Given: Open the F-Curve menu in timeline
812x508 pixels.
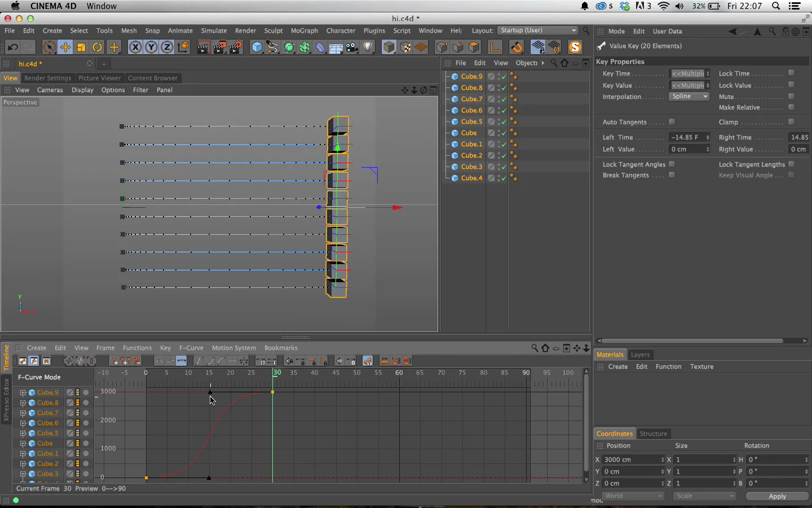Looking at the screenshot, I should click(x=191, y=348).
